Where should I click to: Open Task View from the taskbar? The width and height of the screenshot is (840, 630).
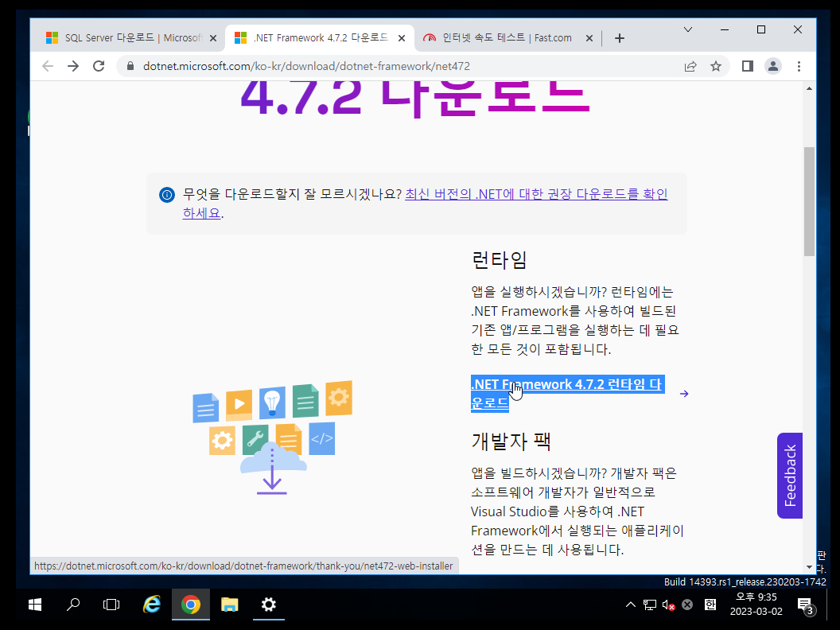click(x=111, y=605)
